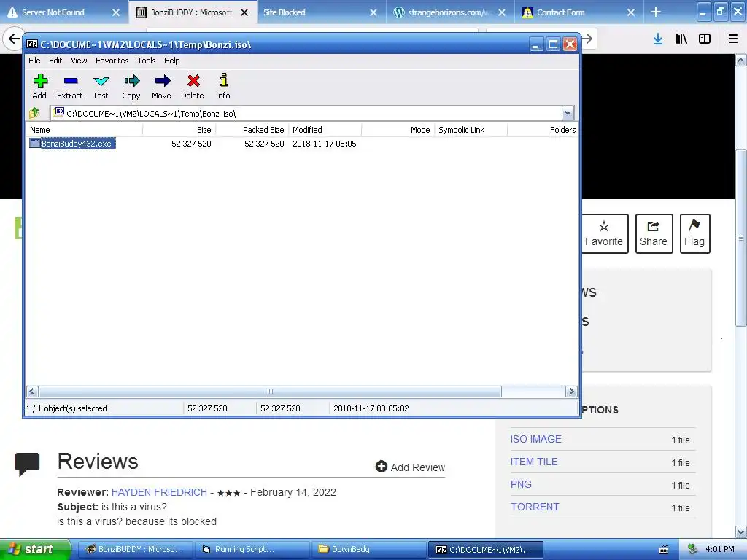747x560 pixels.
Task: Click the Folders column header
Action: tap(543, 130)
